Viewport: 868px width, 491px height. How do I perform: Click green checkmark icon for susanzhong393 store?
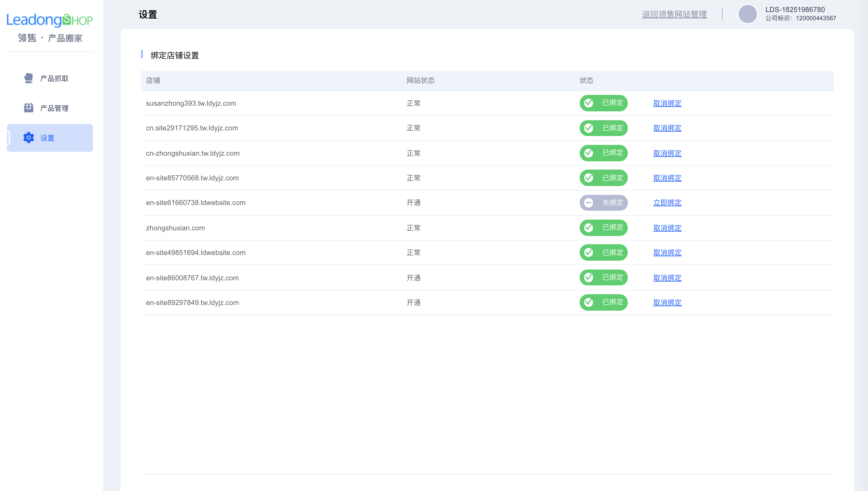pyautogui.click(x=589, y=103)
